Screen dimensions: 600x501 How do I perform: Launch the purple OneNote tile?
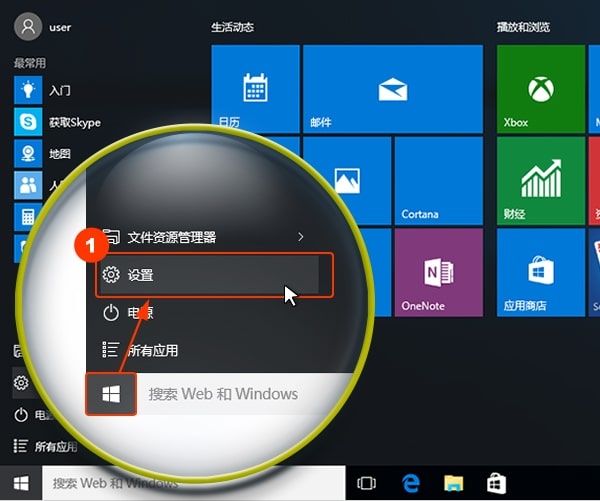click(x=439, y=273)
